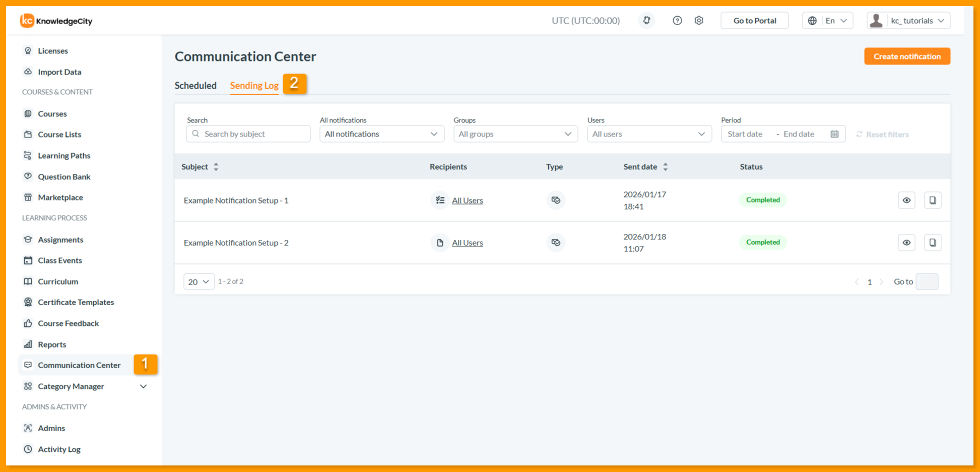Click the globe language icon

pos(812,21)
